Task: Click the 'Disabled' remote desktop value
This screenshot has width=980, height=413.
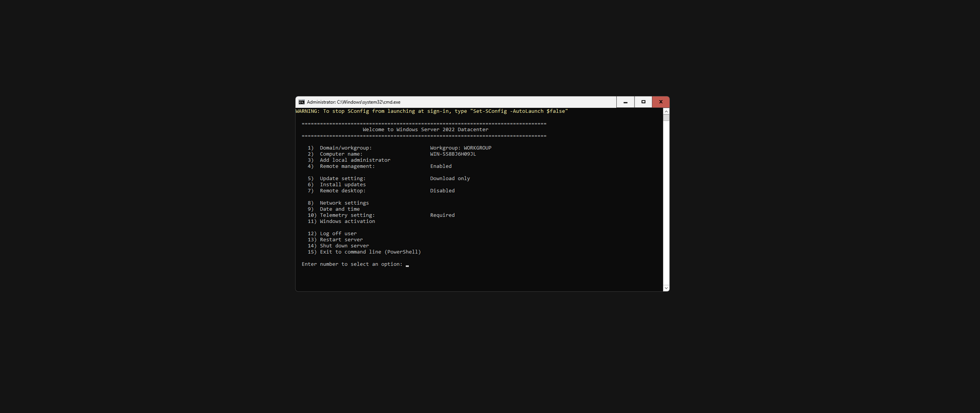Action: coord(442,190)
